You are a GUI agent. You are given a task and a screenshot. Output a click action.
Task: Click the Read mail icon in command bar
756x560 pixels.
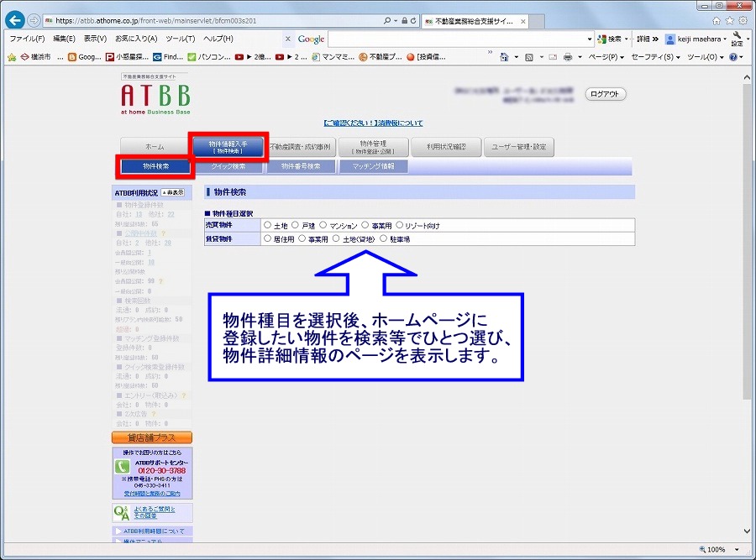tap(553, 57)
